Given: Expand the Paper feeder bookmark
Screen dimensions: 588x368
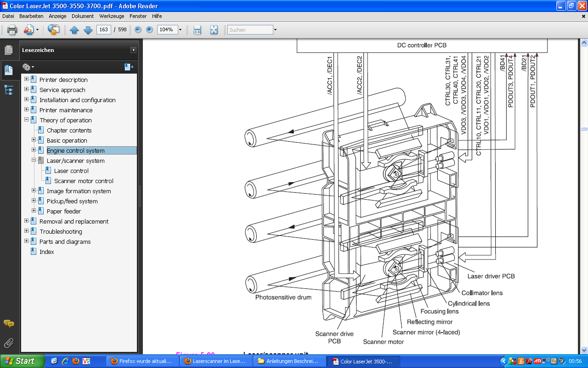Looking at the screenshot, I should (x=34, y=211).
